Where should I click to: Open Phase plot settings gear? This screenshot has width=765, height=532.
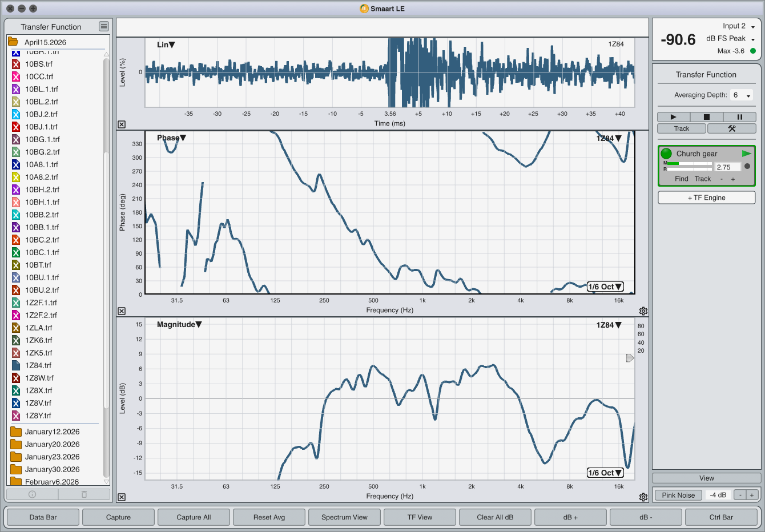(643, 311)
